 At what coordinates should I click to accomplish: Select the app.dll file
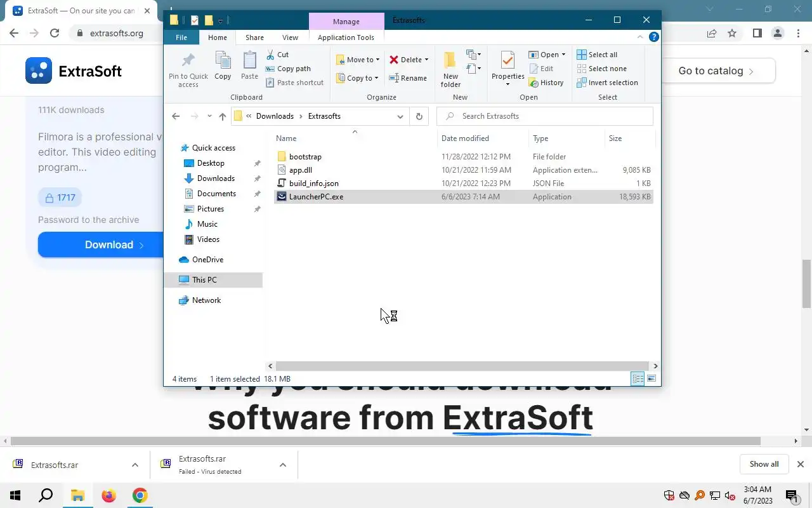point(300,170)
